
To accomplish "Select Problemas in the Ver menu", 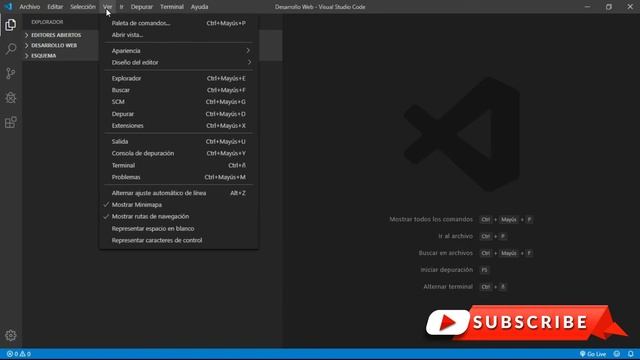I will 179,177.
